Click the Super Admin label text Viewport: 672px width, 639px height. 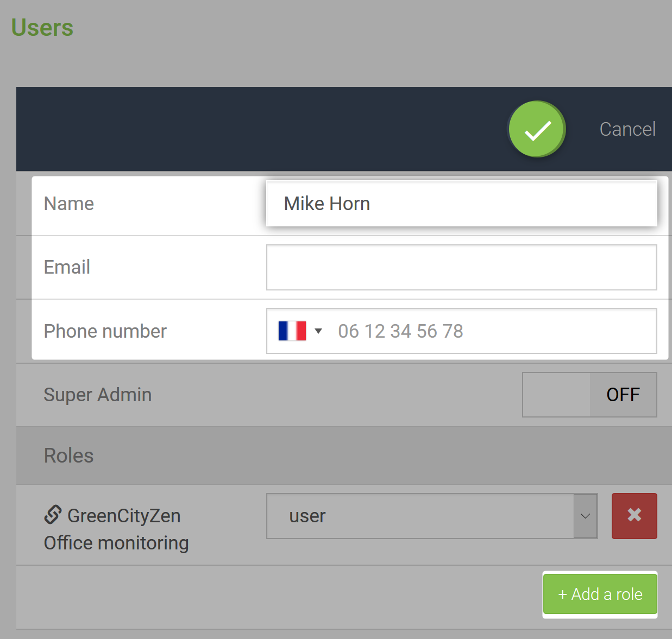(x=98, y=395)
